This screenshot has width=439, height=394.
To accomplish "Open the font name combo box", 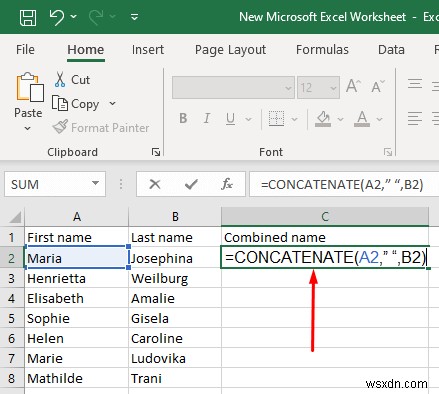I will tap(233, 88).
